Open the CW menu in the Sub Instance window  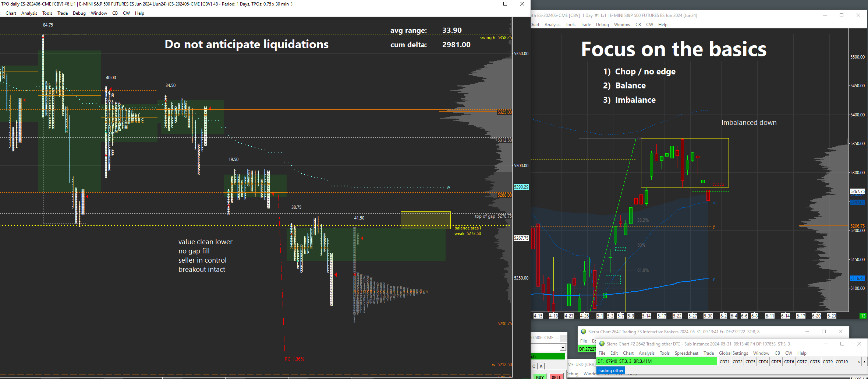(789, 353)
